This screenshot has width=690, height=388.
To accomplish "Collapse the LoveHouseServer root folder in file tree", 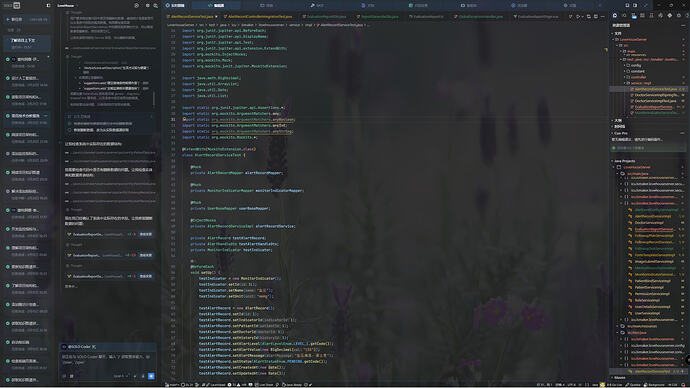I will [x=613, y=40].
